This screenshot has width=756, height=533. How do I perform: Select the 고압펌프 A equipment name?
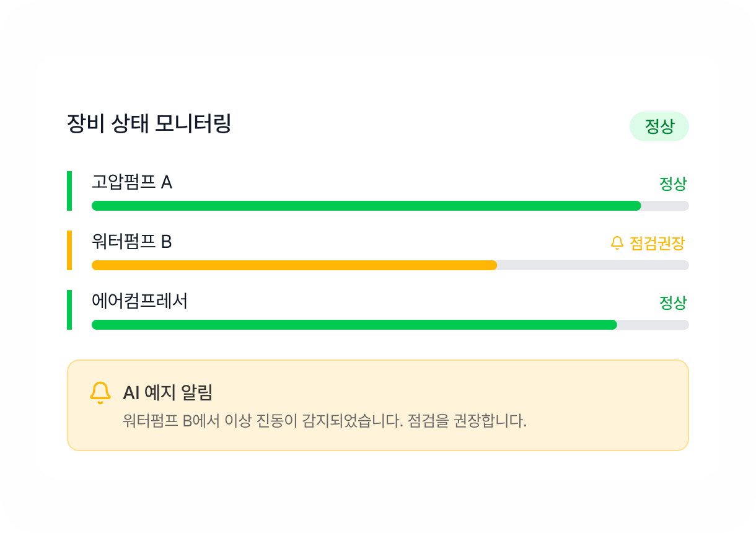click(132, 182)
